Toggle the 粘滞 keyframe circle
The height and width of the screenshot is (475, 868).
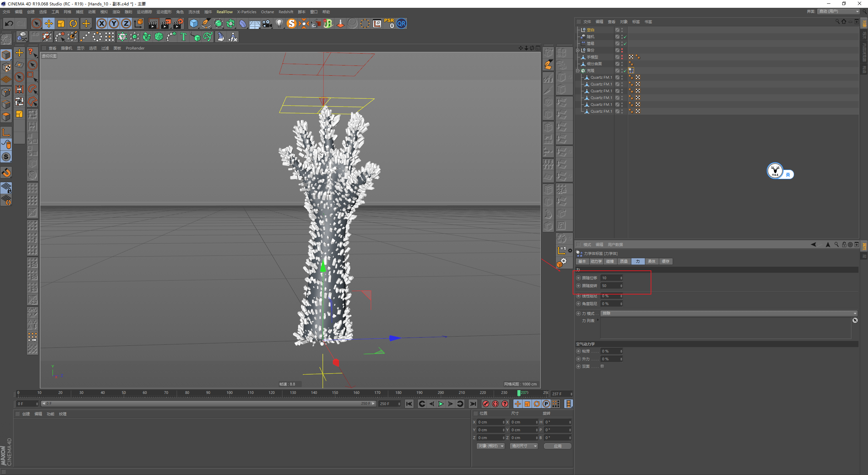[x=578, y=351]
